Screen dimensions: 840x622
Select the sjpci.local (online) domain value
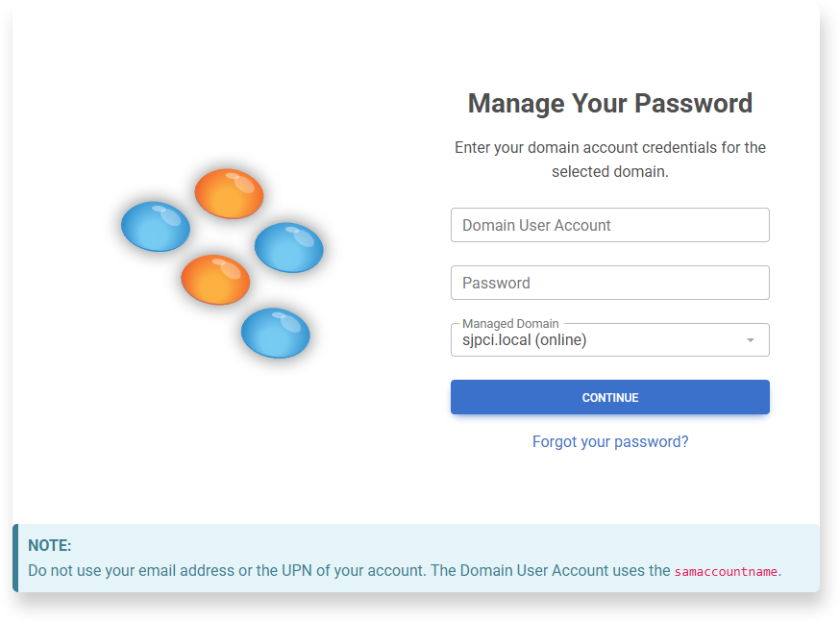[x=525, y=340]
